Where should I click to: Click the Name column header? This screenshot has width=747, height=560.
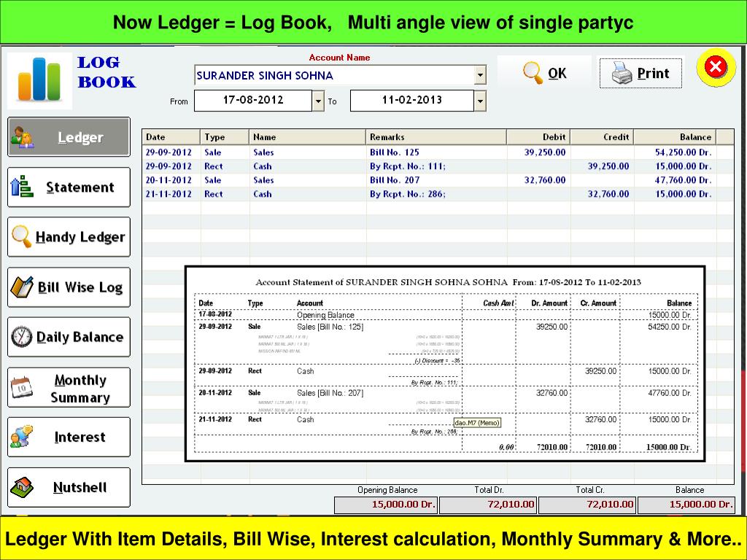click(307, 136)
